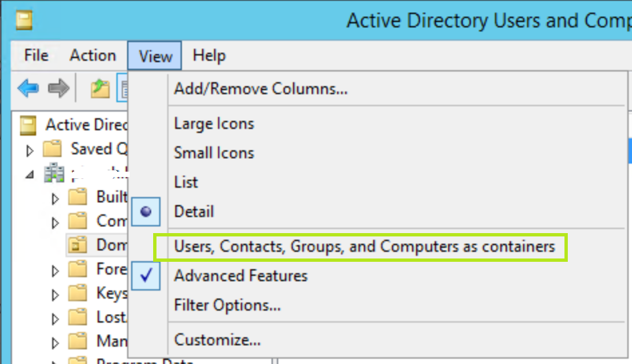The width and height of the screenshot is (632, 364).
Task: Click the Up one level folder icon
Action: (x=100, y=88)
